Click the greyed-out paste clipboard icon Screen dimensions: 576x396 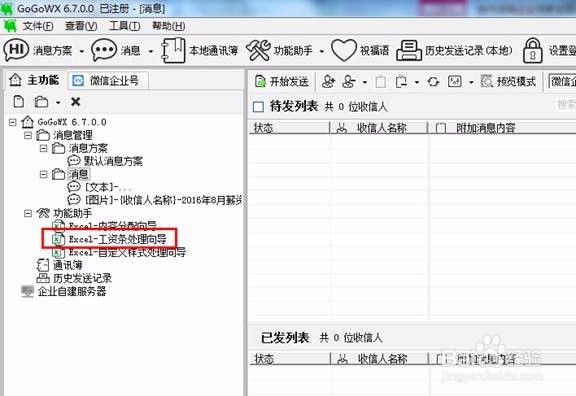click(381, 82)
